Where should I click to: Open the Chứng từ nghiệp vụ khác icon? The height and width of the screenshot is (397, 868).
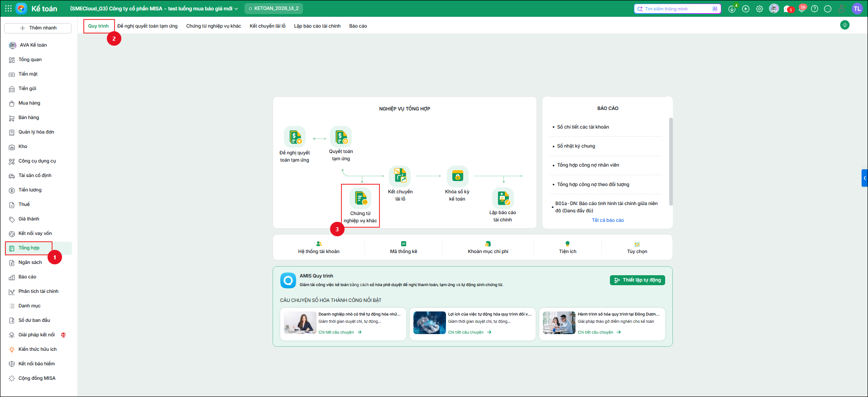tap(360, 199)
